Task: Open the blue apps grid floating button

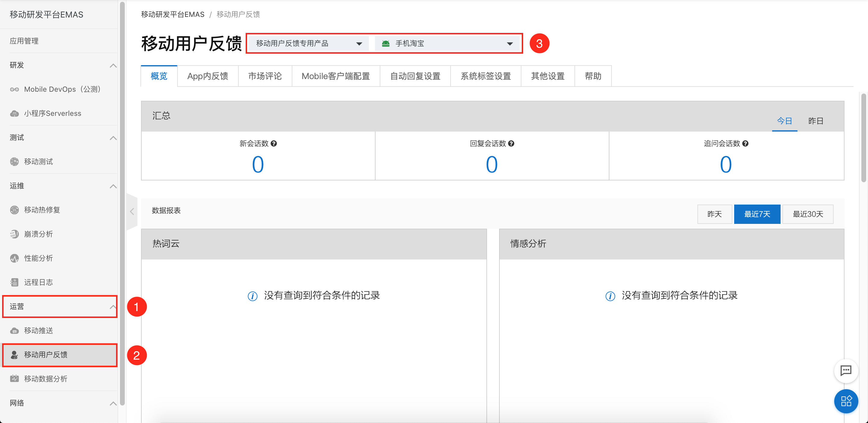Action: (846, 401)
